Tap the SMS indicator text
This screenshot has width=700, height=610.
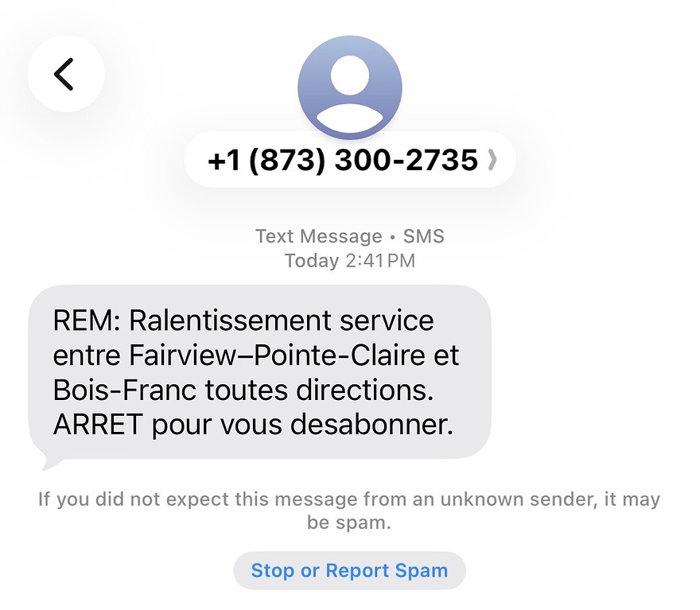(x=424, y=236)
